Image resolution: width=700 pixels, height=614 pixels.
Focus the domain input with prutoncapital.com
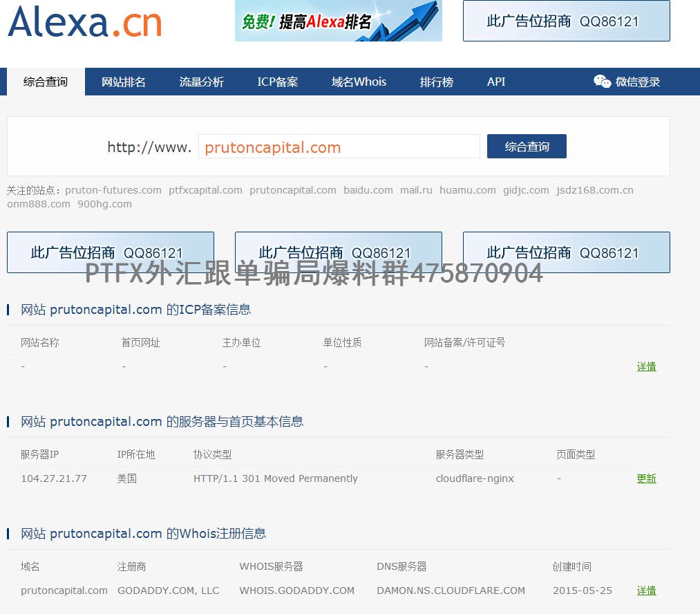coord(339,147)
